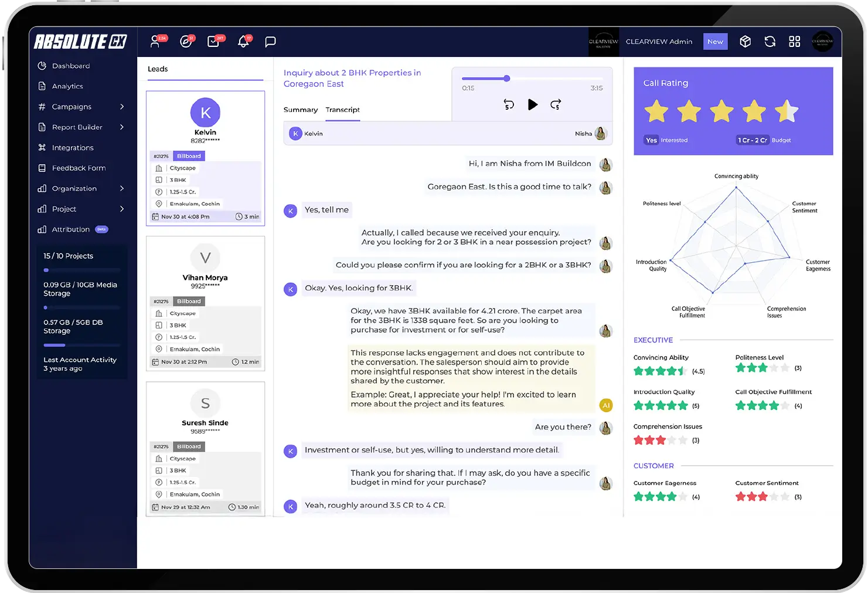Open the apps grid icon
The width and height of the screenshot is (868, 593).
coord(794,42)
